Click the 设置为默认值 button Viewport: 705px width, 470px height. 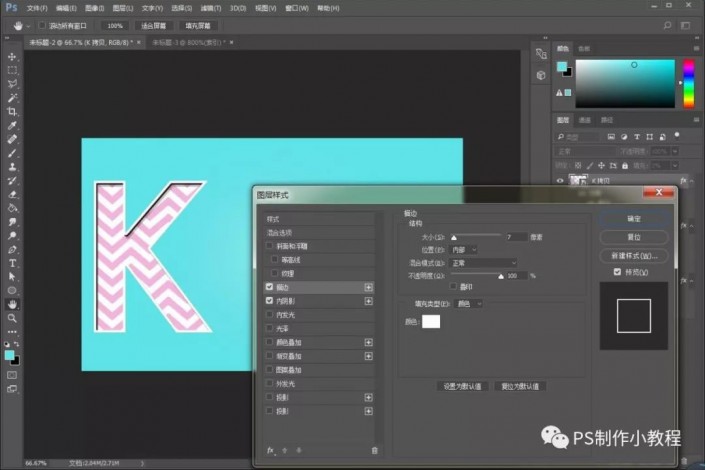tap(462, 386)
